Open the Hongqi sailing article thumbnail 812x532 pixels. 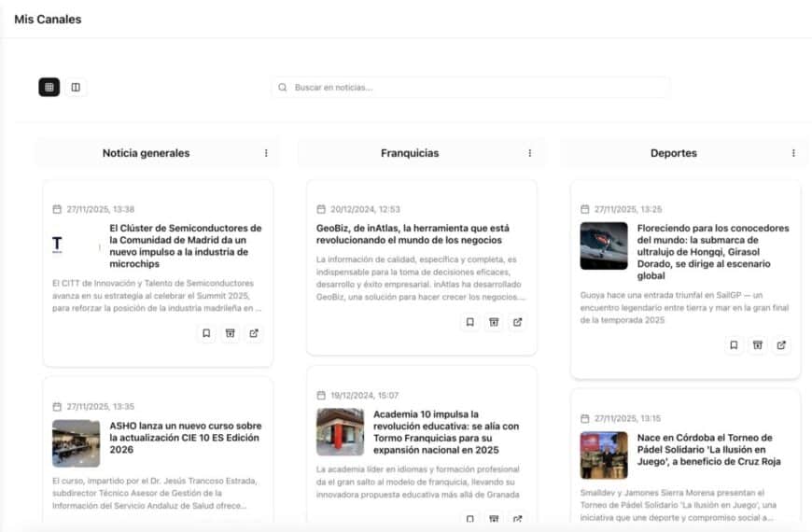[604, 246]
